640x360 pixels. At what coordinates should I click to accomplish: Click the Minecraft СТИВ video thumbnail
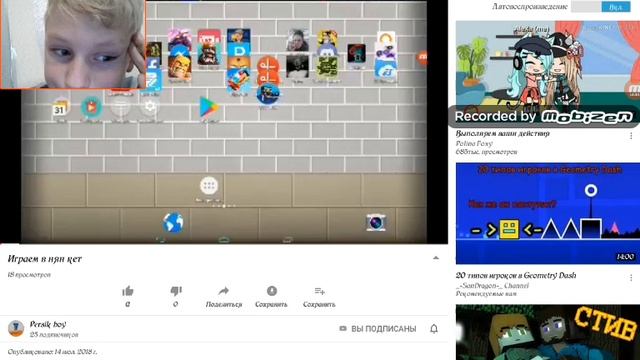(548, 332)
